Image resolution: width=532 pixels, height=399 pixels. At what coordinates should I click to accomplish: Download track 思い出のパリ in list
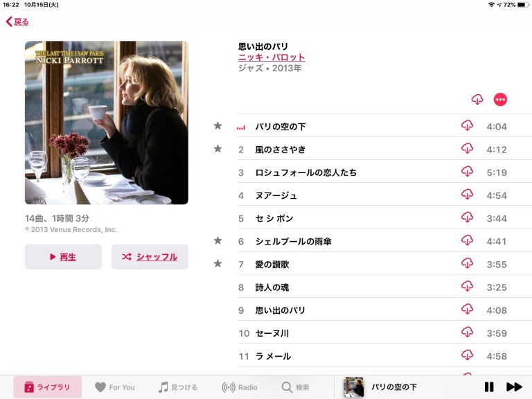coord(467,309)
